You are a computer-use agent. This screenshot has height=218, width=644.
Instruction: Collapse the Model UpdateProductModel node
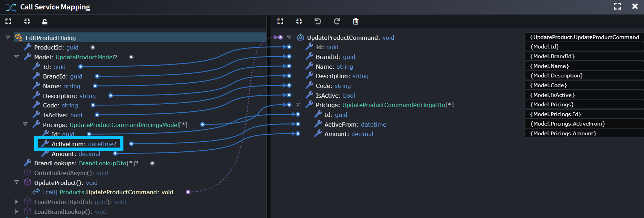tap(16, 57)
